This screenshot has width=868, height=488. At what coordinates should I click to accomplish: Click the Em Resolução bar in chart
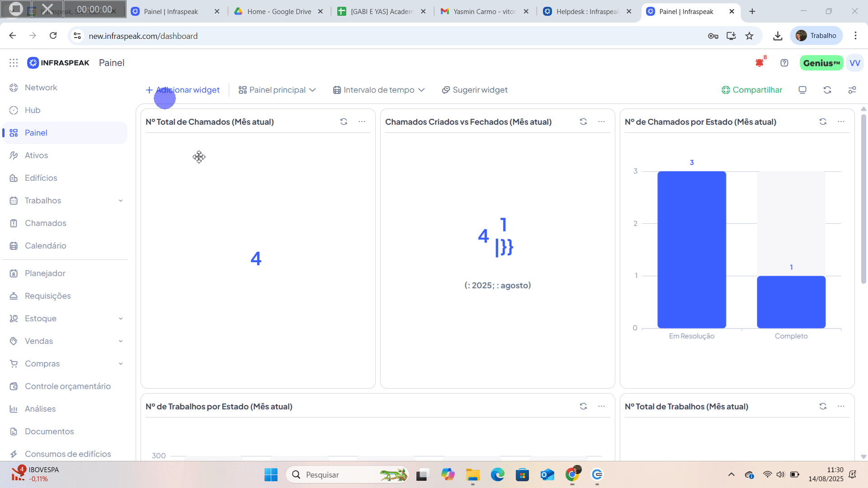[x=692, y=249]
